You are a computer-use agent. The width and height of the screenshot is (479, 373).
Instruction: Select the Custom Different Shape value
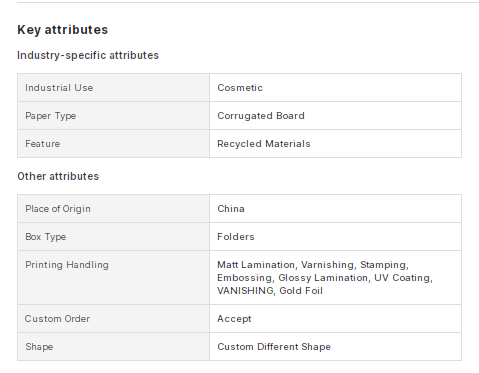tap(274, 347)
